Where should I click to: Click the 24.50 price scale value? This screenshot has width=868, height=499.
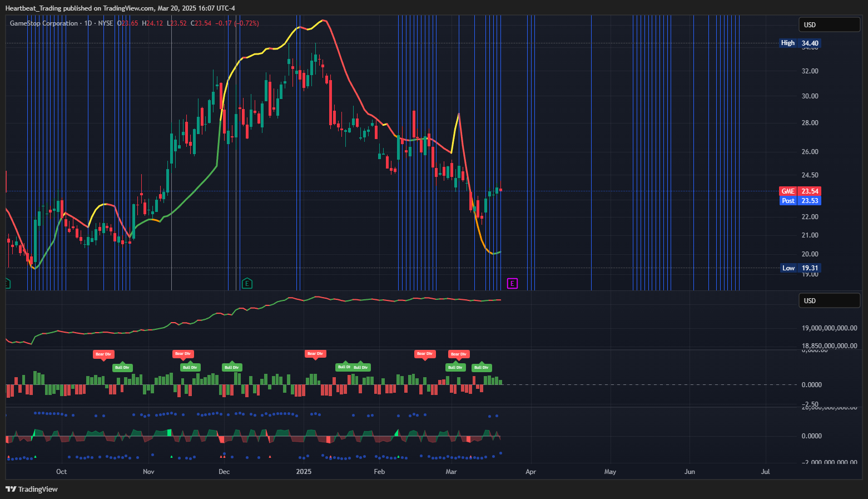point(810,175)
